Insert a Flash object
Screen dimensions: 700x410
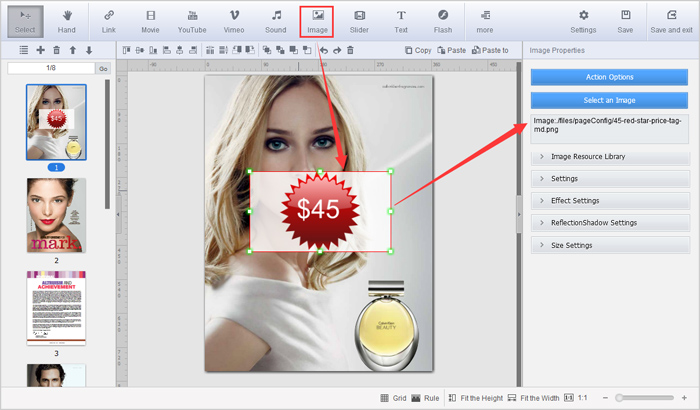click(x=442, y=20)
